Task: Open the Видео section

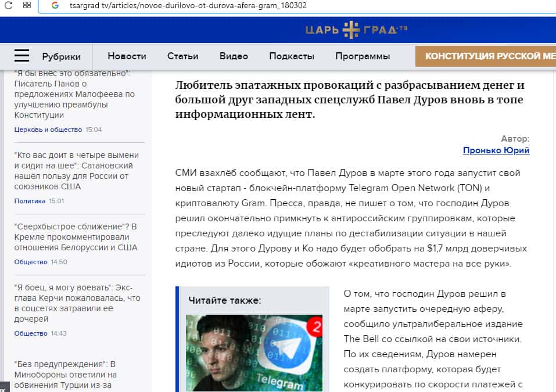Action: (x=234, y=56)
